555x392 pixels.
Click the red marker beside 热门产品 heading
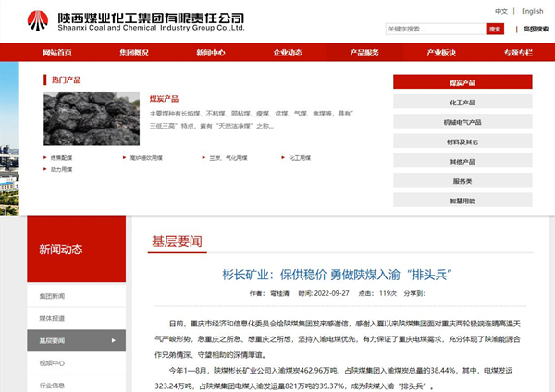click(47, 80)
